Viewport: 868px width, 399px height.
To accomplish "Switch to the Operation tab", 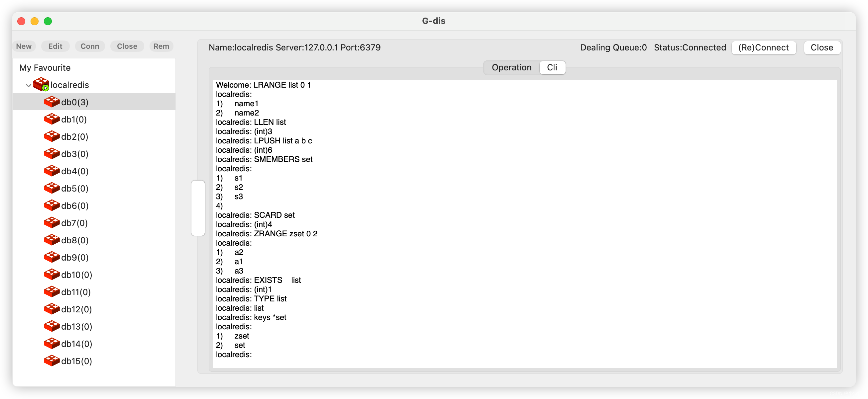I will tap(510, 67).
